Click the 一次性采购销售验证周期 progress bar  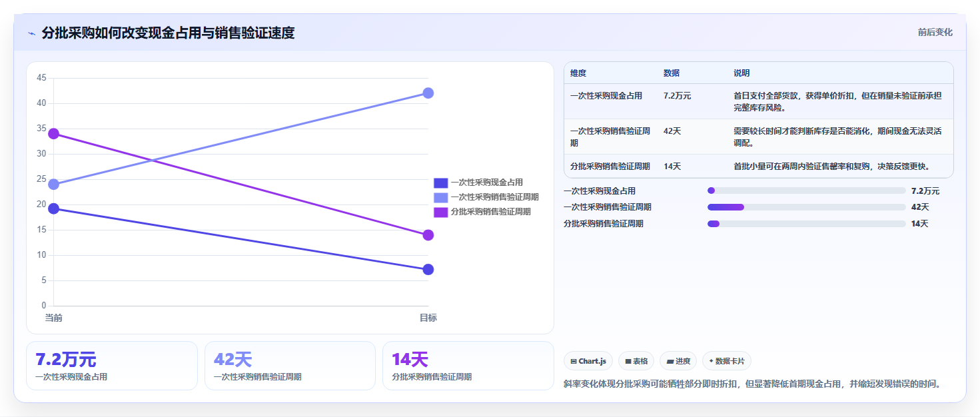(807, 207)
